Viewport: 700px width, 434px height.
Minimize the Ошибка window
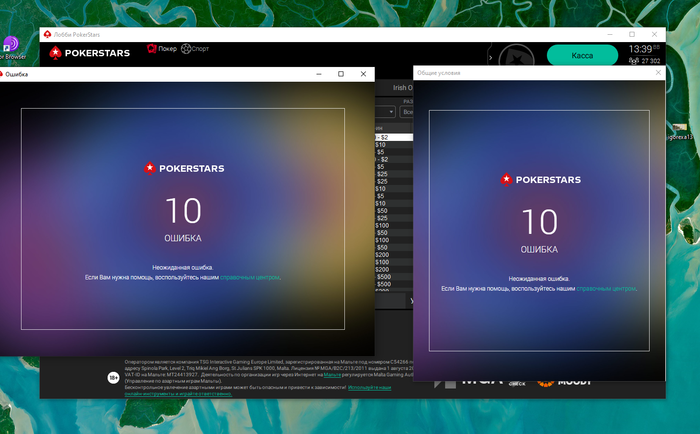319,74
